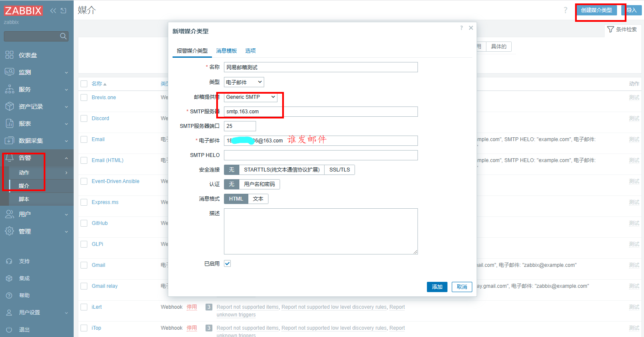Viewport: 644px width, 337px height.
Task: Expand 动作 submenu arrow
Action: point(66,173)
